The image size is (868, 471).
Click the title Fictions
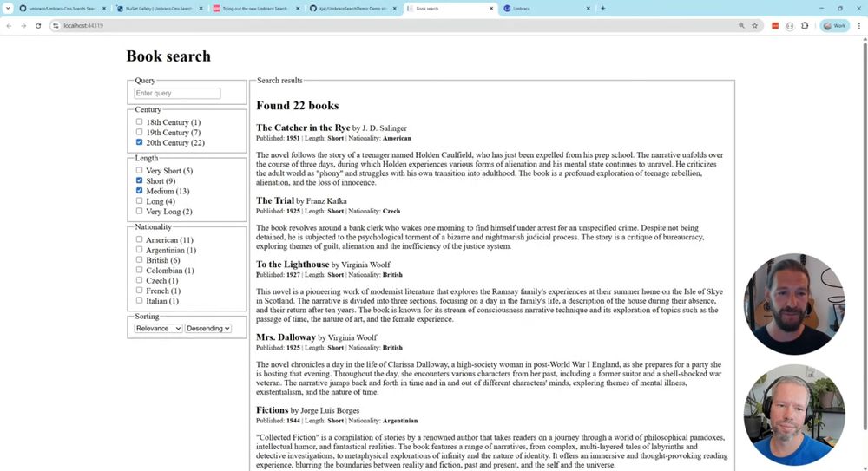pyautogui.click(x=272, y=410)
